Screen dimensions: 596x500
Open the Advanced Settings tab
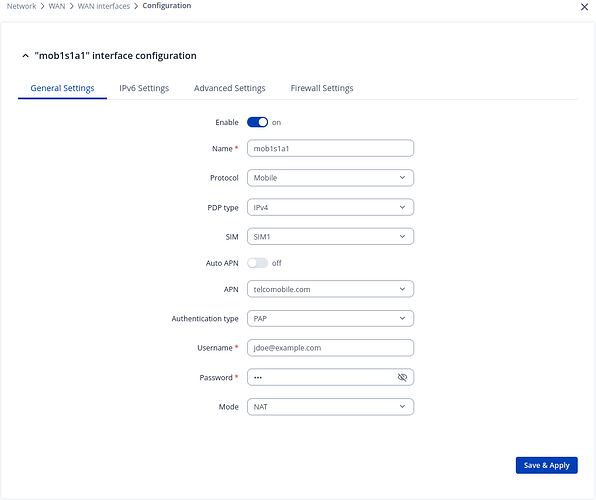(x=230, y=88)
